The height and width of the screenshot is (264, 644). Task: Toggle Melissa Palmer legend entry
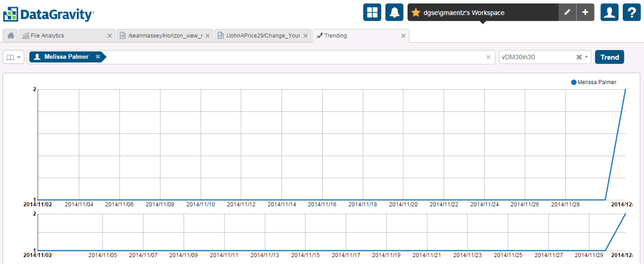click(x=594, y=82)
